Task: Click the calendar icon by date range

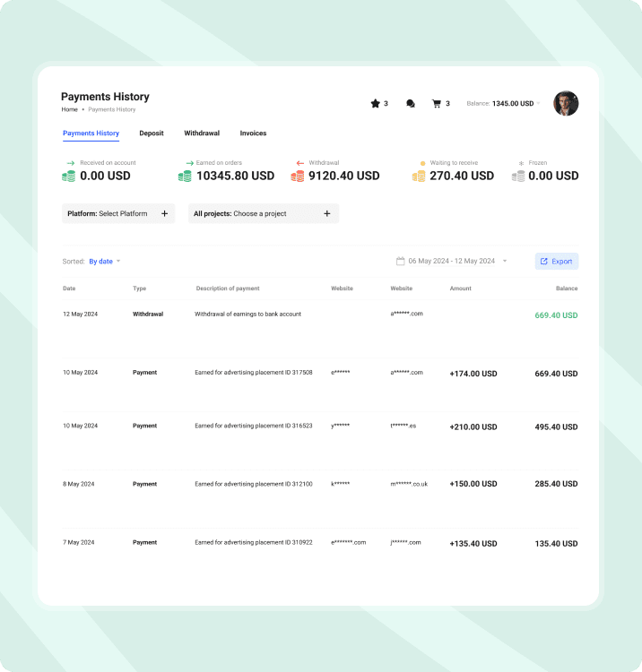Action: [x=400, y=262]
